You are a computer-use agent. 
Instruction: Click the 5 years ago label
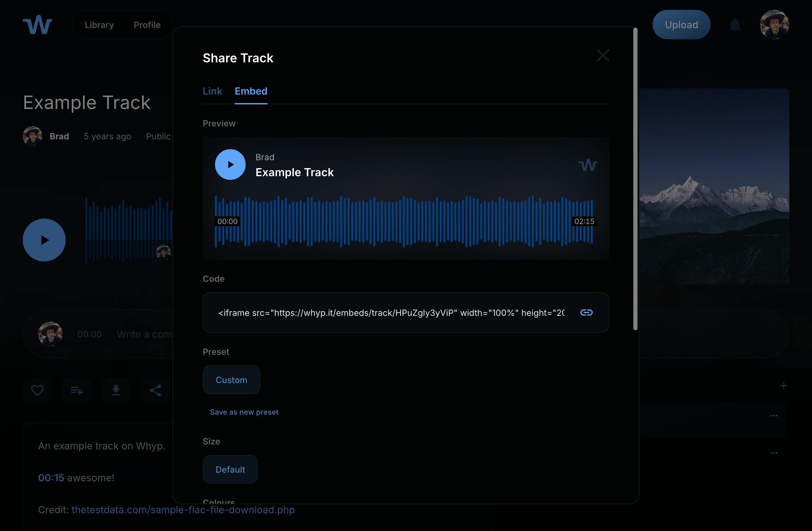pos(107,136)
